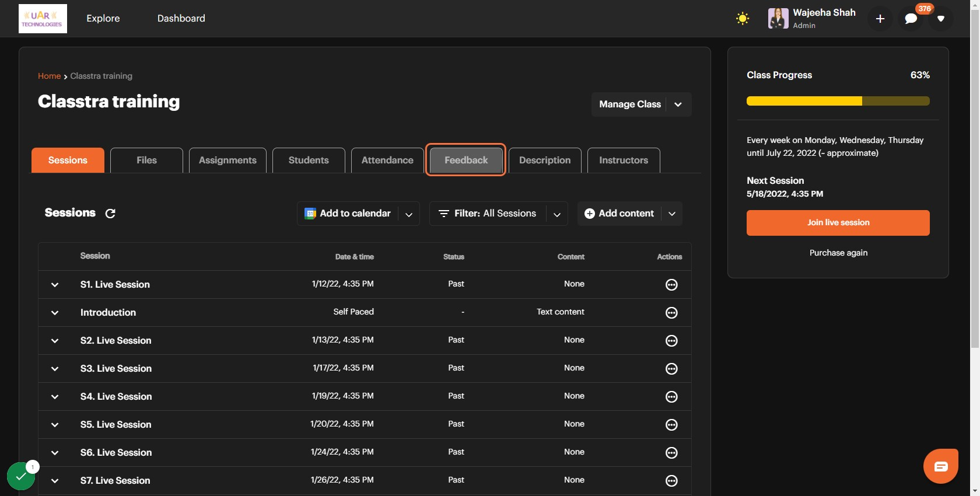Expand the S1. Live Session row
980x496 pixels.
55,285
